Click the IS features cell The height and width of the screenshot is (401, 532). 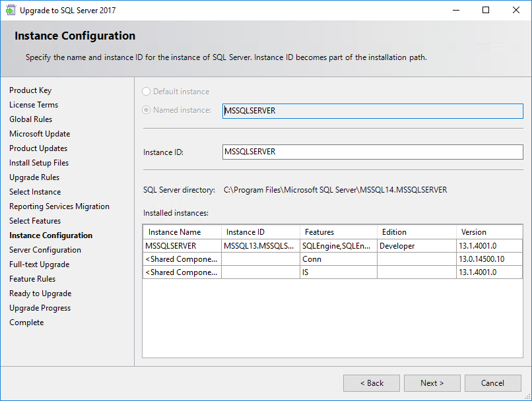click(x=339, y=272)
